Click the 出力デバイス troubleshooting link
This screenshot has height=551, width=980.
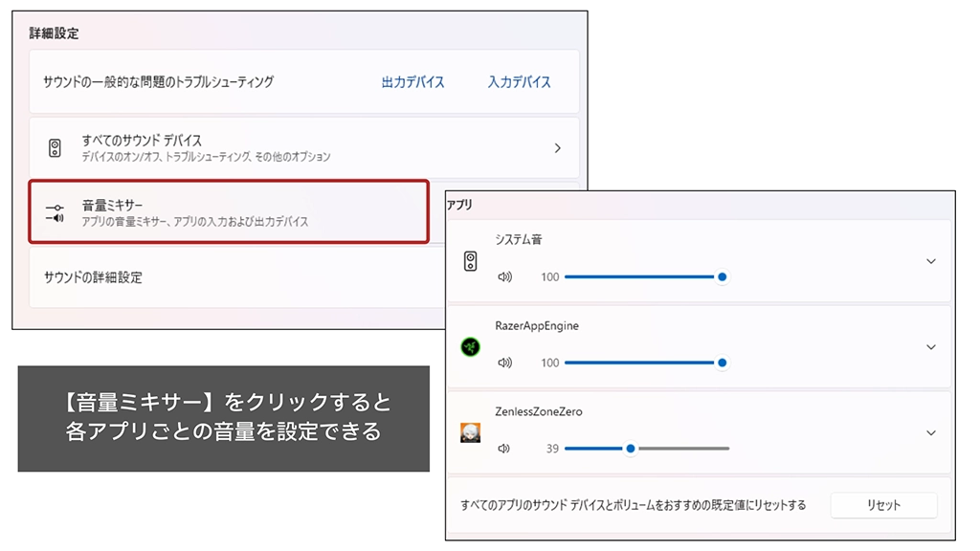[412, 82]
